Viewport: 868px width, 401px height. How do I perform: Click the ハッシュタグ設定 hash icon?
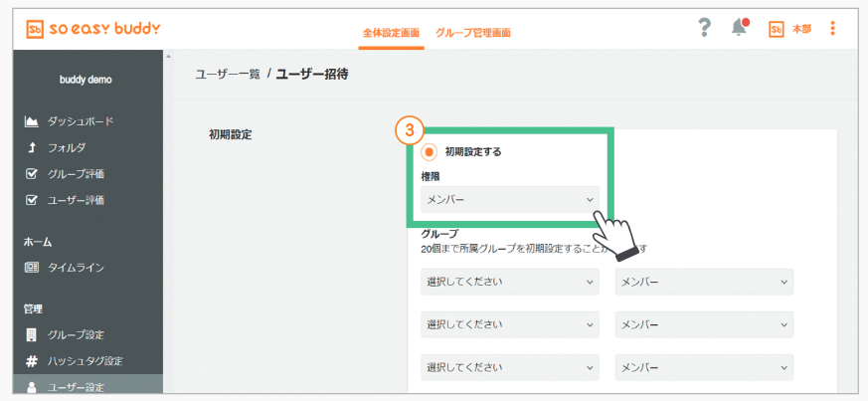pyautogui.click(x=32, y=361)
